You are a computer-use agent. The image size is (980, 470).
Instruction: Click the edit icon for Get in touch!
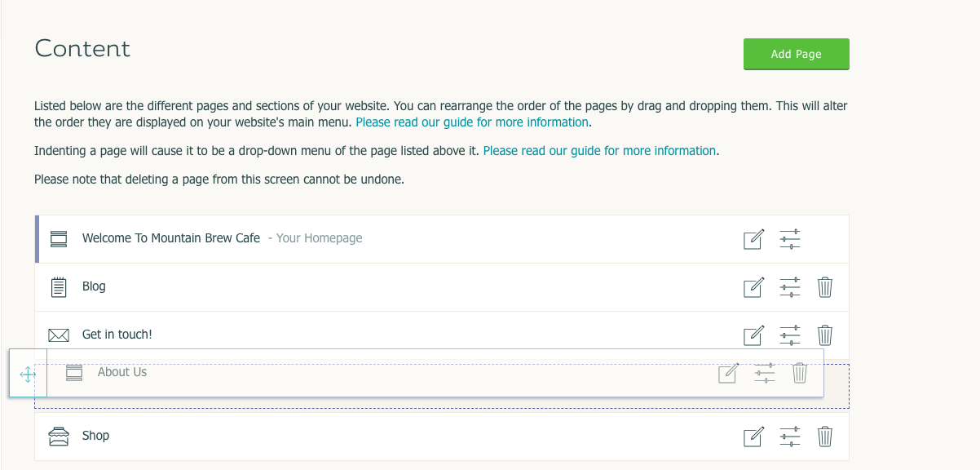pyautogui.click(x=753, y=335)
